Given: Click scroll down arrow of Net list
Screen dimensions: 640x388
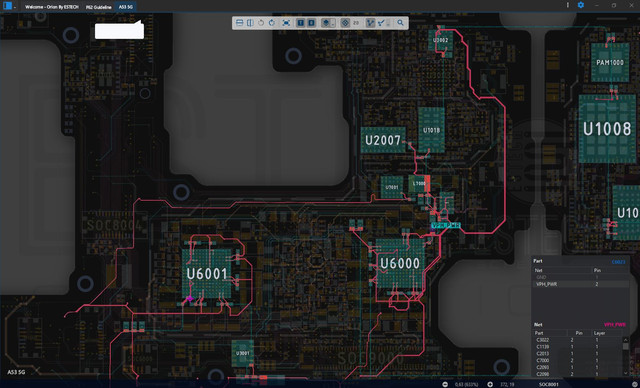Looking at the screenshot, I should click(625, 373).
